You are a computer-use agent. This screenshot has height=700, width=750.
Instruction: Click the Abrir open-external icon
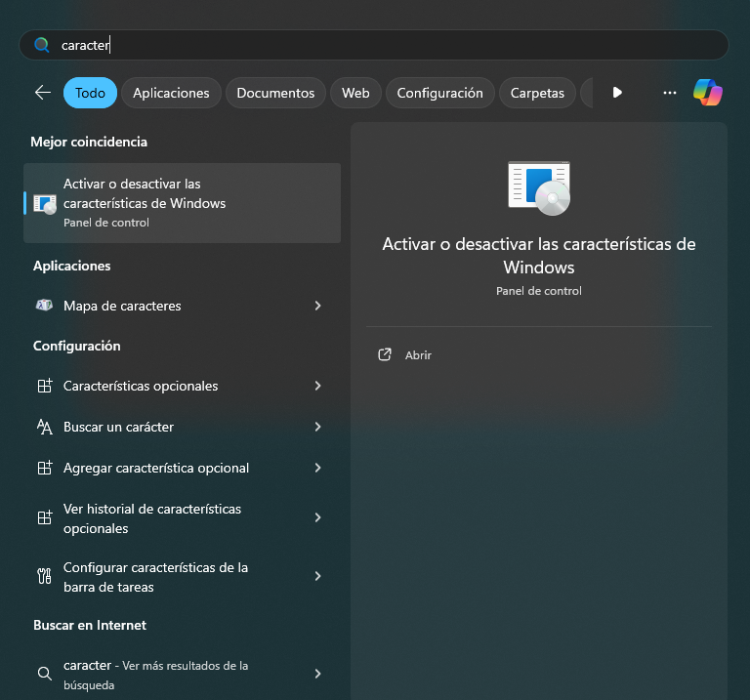[x=385, y=354]
